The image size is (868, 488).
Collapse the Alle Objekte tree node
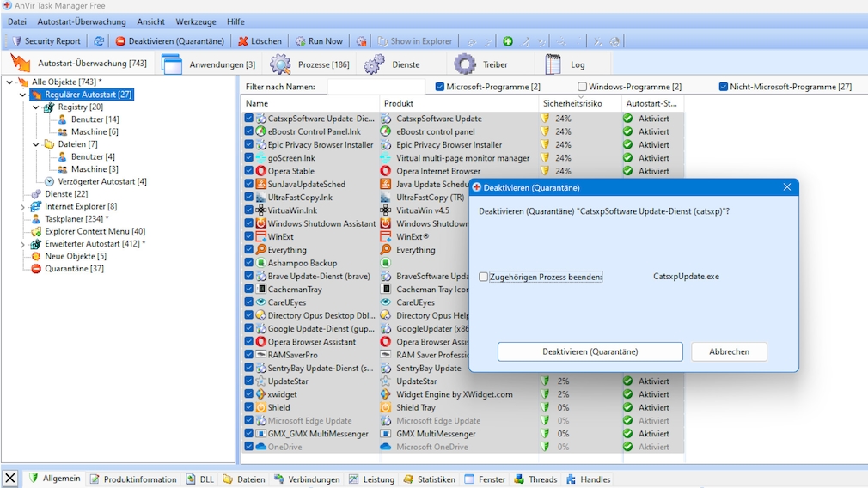pyautogui.click(x=9, y=82)
